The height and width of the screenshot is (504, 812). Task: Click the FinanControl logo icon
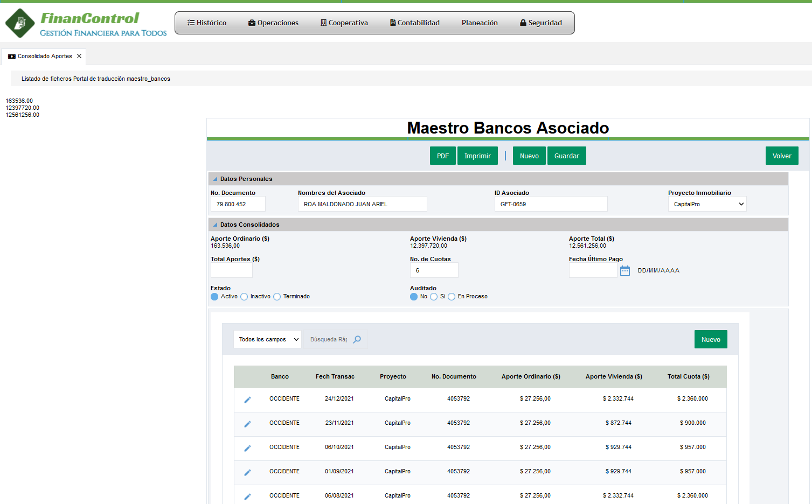point(20,23)
